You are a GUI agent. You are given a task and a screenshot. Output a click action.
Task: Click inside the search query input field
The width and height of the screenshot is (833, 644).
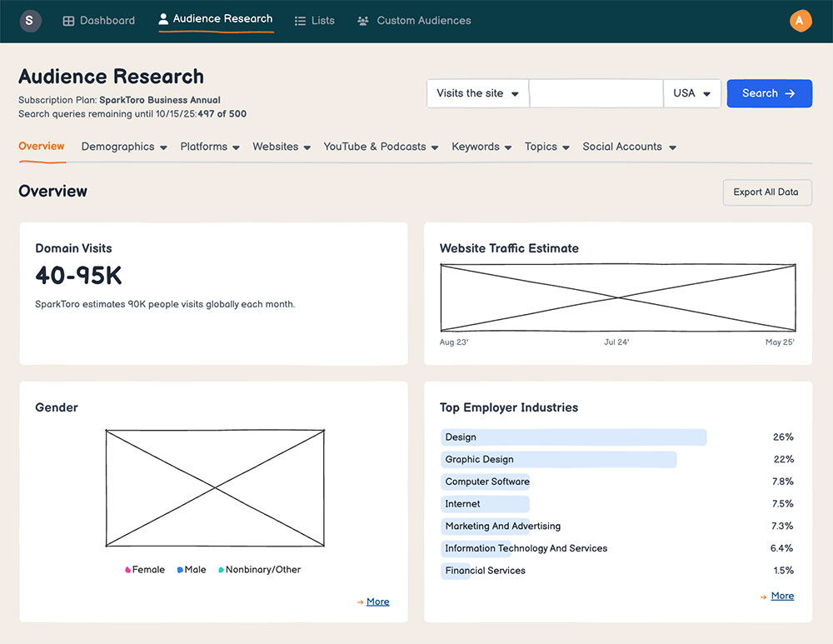(596, 93)
